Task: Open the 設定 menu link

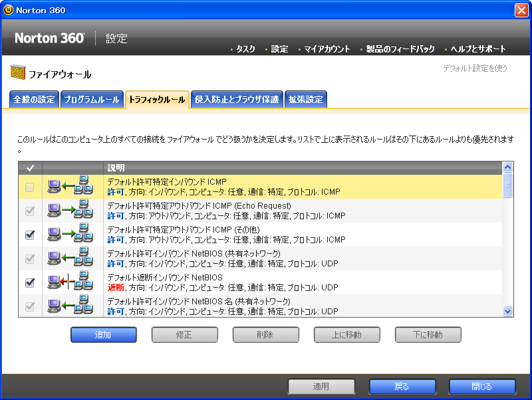Action: [279, 49]
